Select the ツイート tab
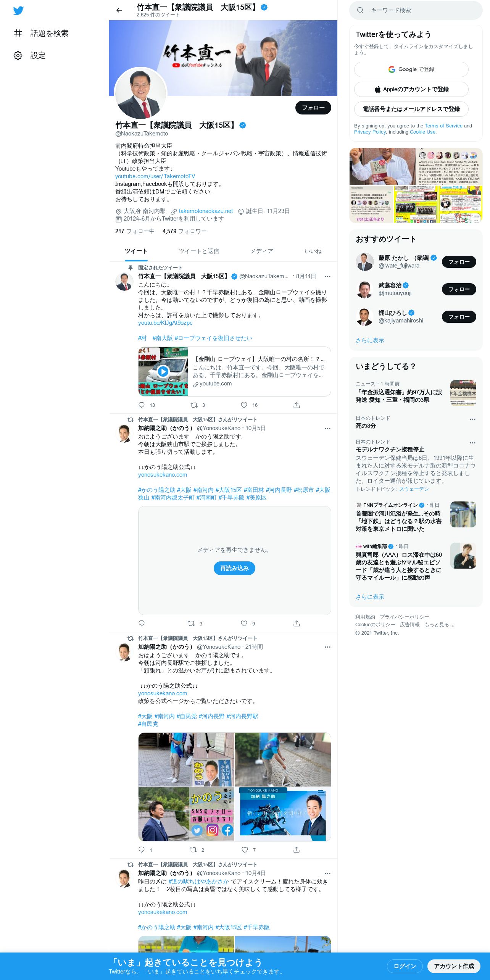 point(136,251)
